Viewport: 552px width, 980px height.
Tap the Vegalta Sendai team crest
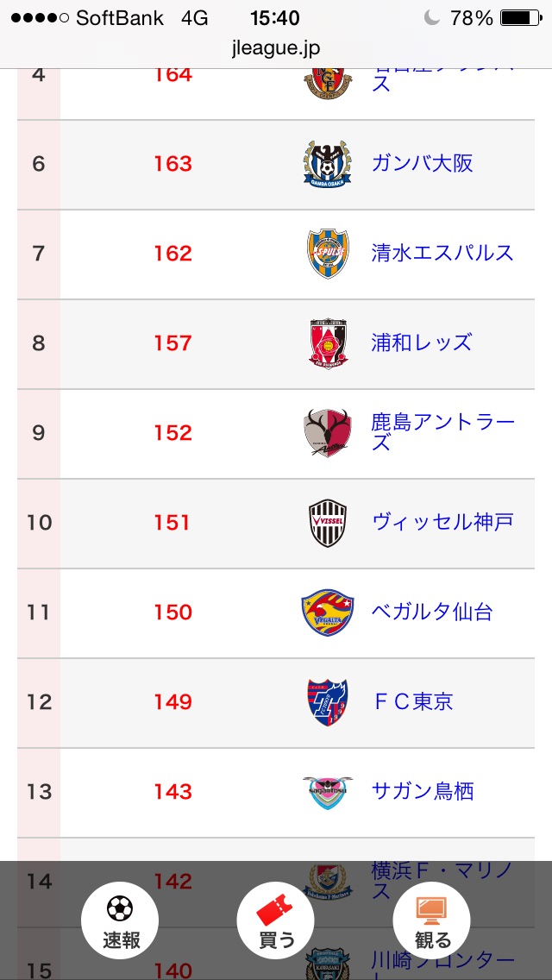point(328,612)
